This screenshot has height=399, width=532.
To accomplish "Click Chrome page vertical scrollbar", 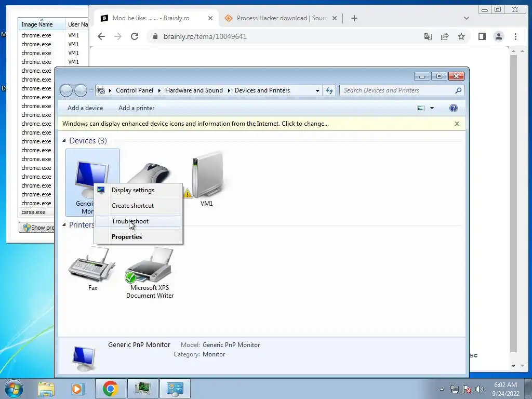I will [514, 204].
